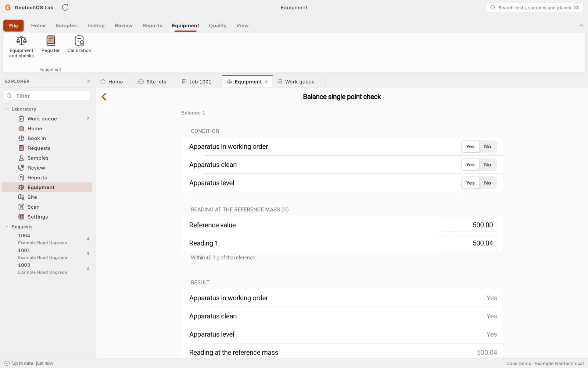Switch to the Samples ribbon tab
Image resolution: width=588 pixels, height=368 pixels.
tap(66, 26)
